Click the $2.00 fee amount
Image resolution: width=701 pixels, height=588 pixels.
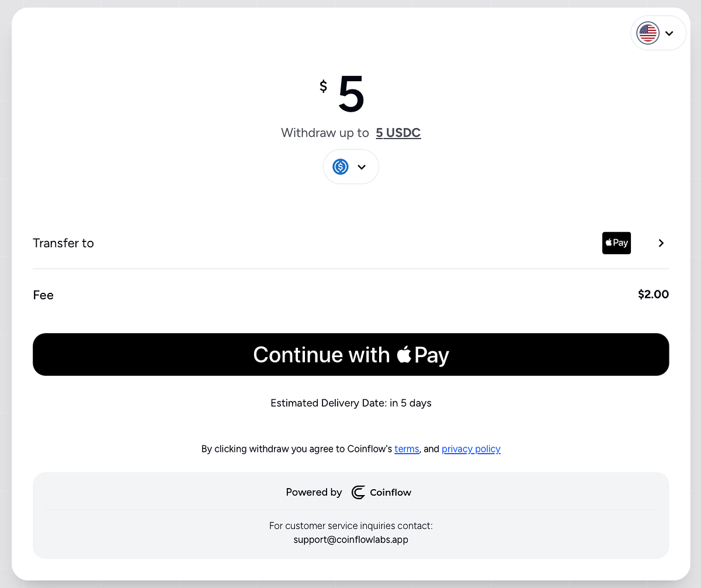[x=653, y=295]
